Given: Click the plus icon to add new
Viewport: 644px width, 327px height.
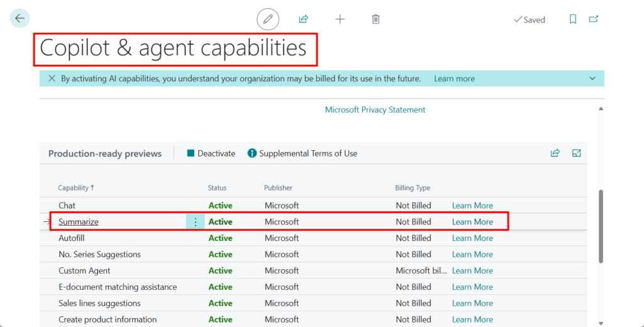Looking at the screenshot, I should pos(340,19).
